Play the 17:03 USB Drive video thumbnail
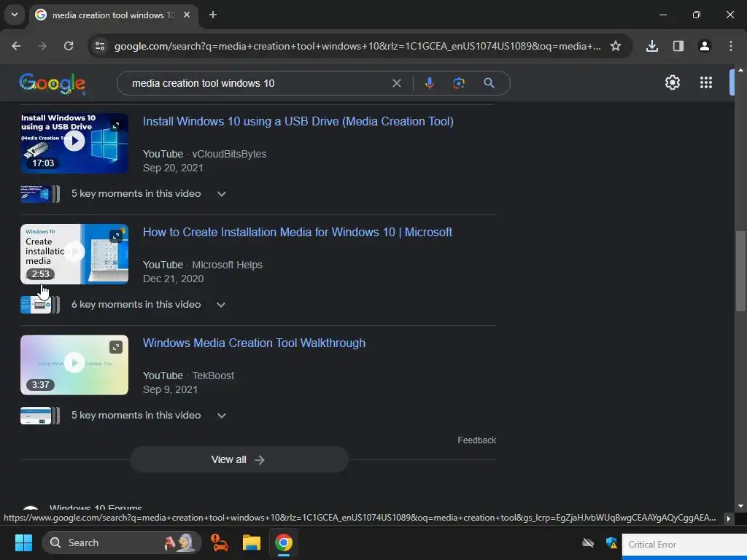Screen dimensions: 747x560 (x=74, y=143)
